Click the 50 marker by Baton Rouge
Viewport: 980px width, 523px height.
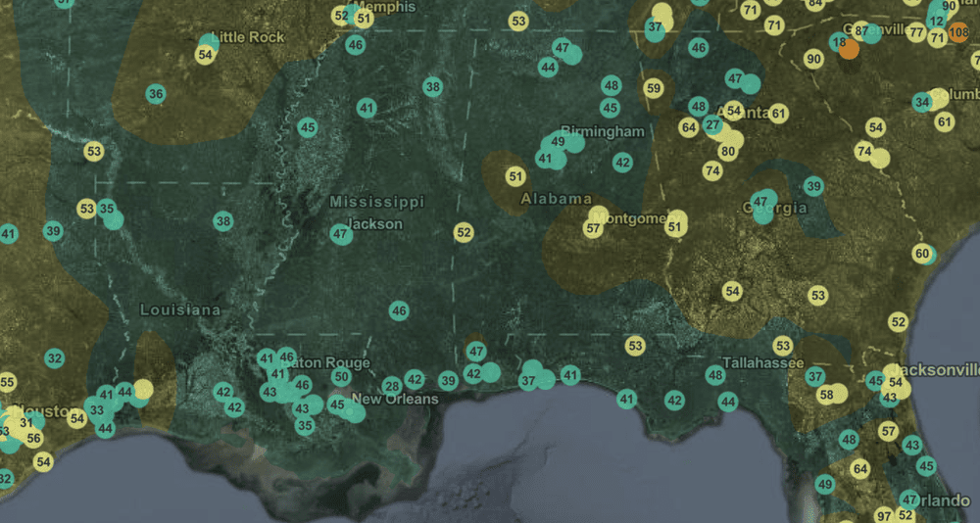(341, 377)
